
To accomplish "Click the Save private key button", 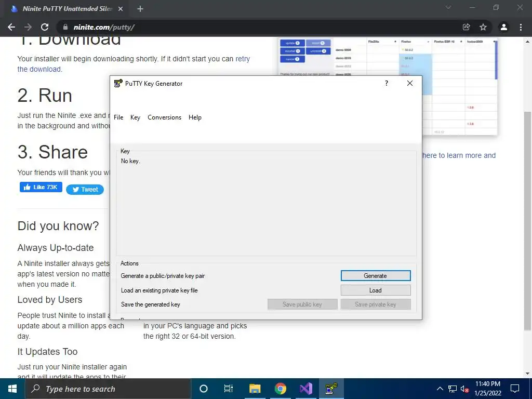I will tap(376, 304).
